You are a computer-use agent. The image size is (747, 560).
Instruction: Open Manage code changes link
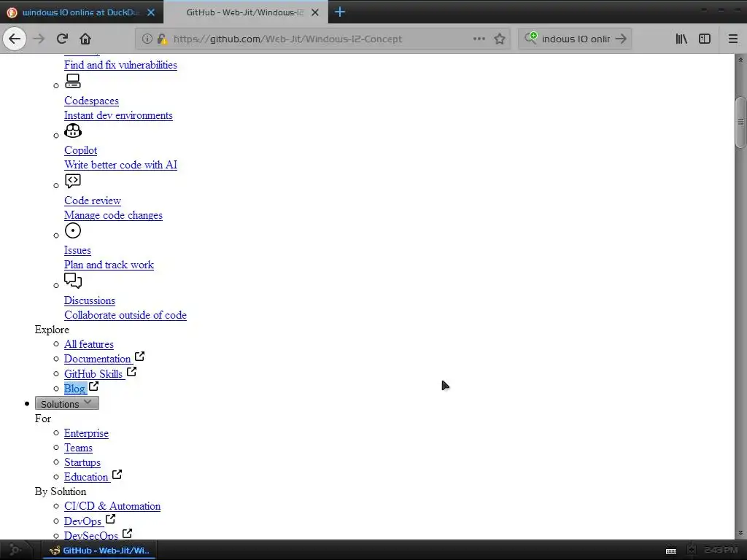point(113,215)
